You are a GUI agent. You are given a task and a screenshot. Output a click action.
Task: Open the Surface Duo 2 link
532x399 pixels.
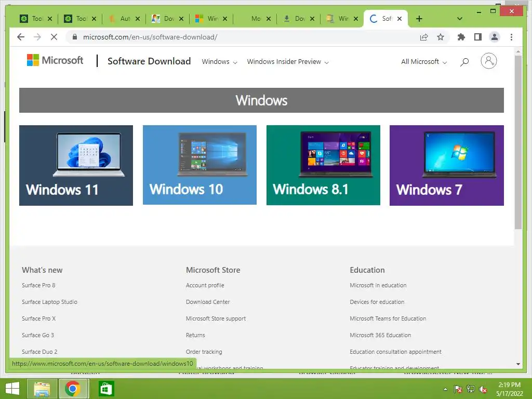(x=39, y=352)
